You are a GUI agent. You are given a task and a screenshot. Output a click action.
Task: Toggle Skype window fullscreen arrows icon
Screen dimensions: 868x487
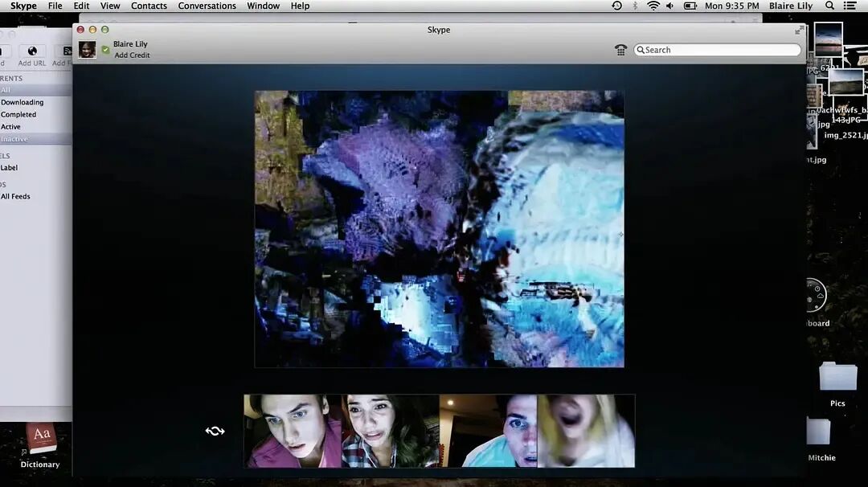799,30
